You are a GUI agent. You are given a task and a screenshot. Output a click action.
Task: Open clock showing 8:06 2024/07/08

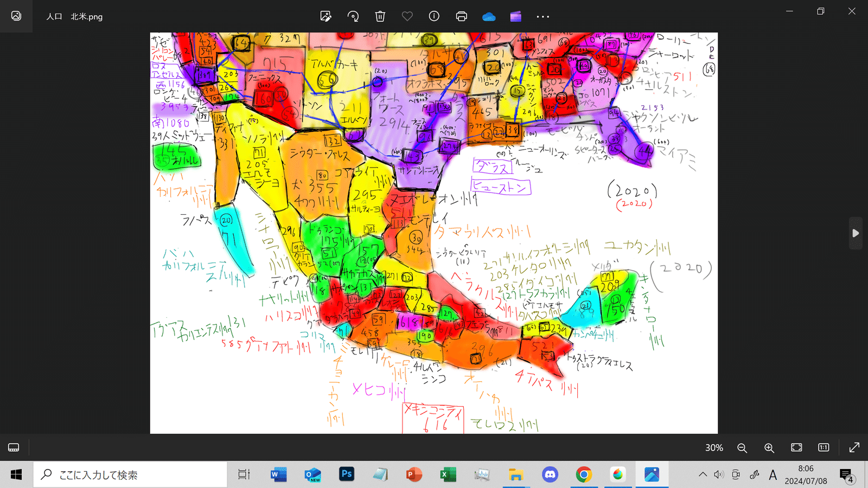click(x=806, y=474)
